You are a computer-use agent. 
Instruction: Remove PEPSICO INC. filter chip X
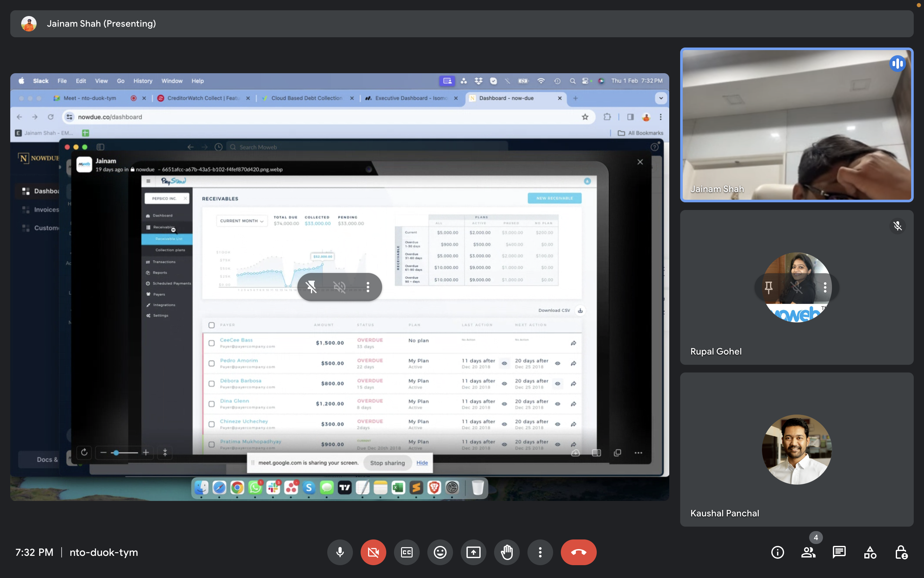coord(185,198)
